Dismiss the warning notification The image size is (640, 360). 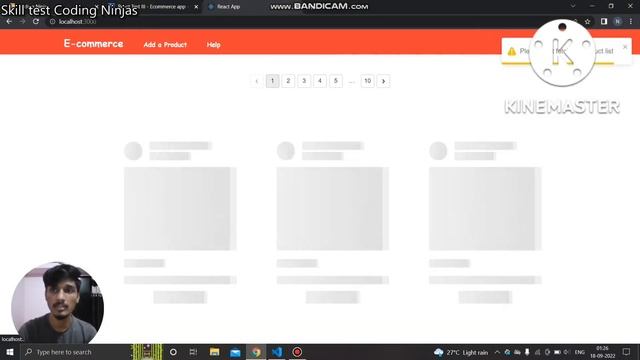pos(625,47)
